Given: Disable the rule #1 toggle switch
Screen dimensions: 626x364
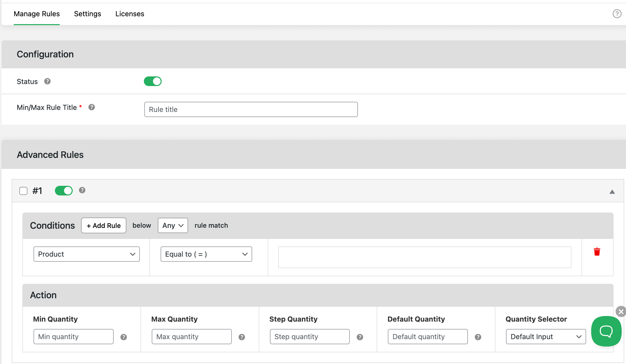Looking at the screenshot, I should [64, 190].
